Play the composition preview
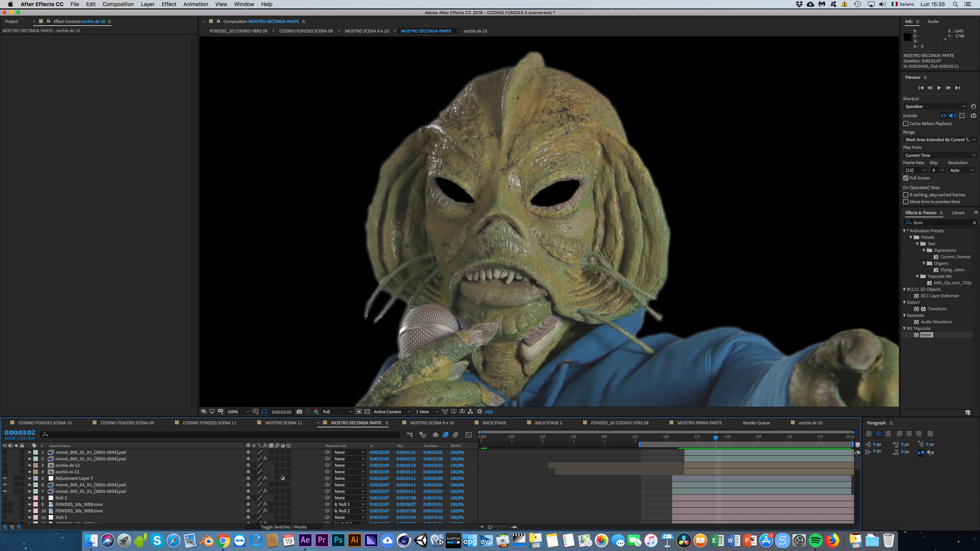 pos(939,88)
